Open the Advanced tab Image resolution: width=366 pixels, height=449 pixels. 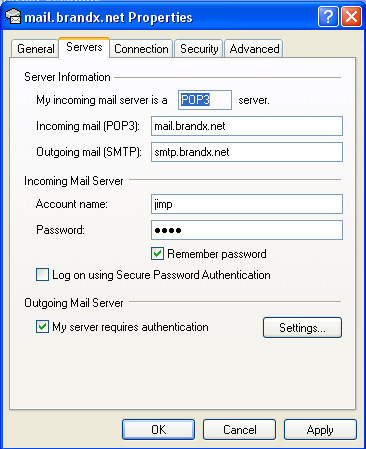[254, 49]
